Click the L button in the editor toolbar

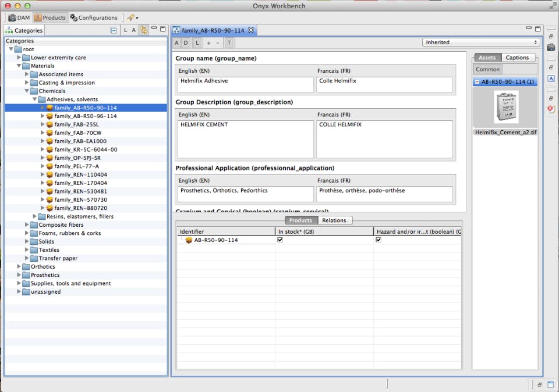pos(197,42)
